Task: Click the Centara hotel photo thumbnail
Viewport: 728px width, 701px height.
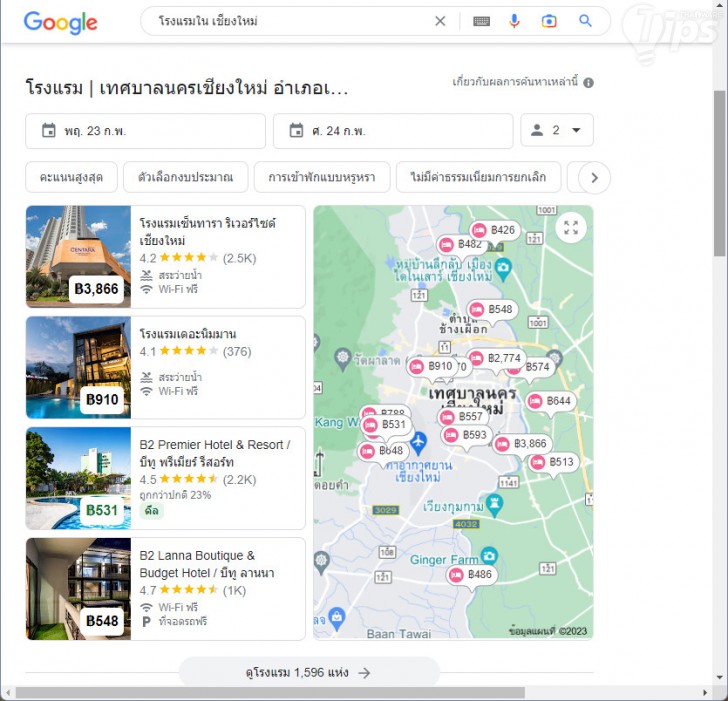Action: (78, 257)
